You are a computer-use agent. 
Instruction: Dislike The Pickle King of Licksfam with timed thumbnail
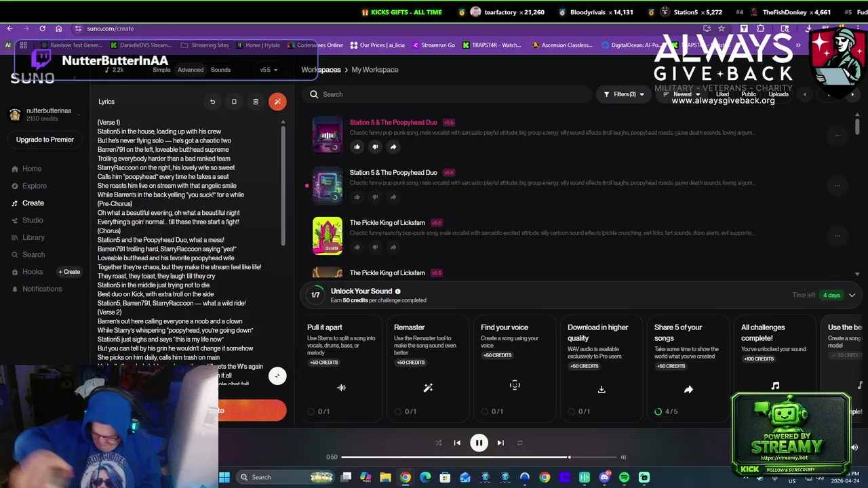pyautogui.click(x=375, y=247)
